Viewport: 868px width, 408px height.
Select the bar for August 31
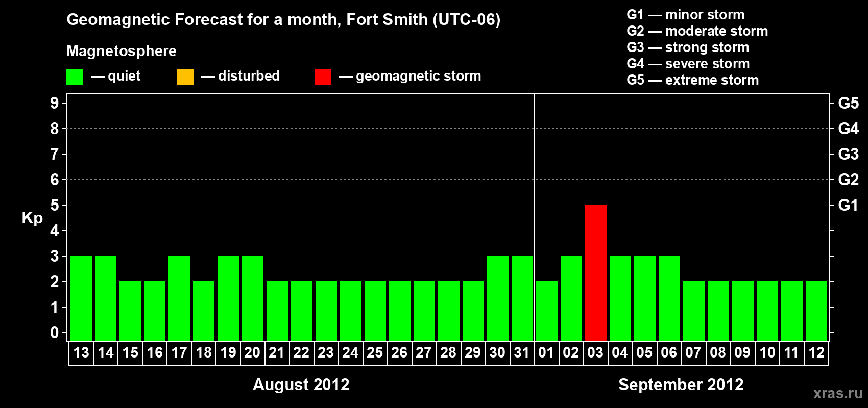522,298
